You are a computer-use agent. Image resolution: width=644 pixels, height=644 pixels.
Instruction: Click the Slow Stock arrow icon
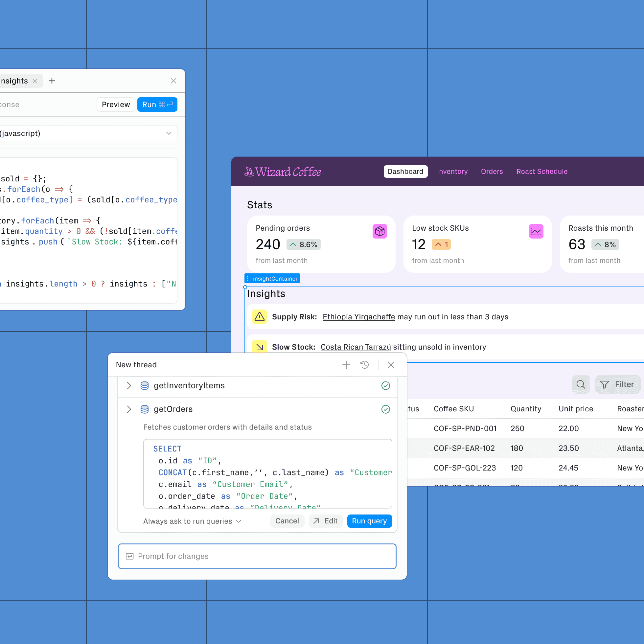click(260, 347)
